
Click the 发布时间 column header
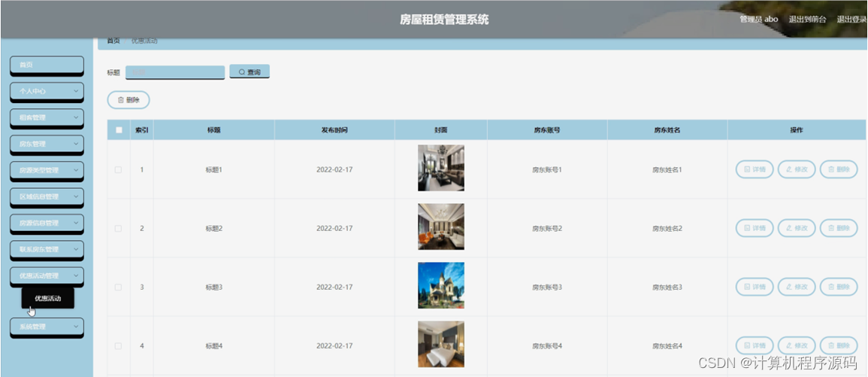[334, 130]
